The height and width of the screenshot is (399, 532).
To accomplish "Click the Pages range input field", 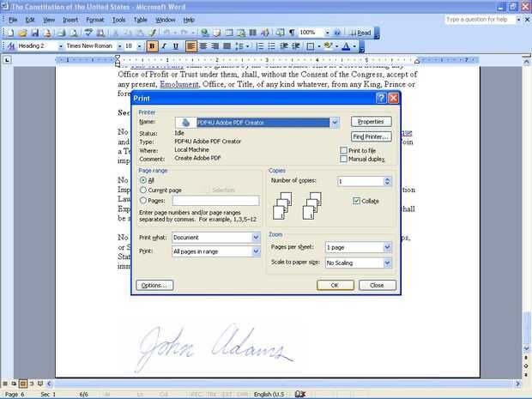I will click(215, 201).
